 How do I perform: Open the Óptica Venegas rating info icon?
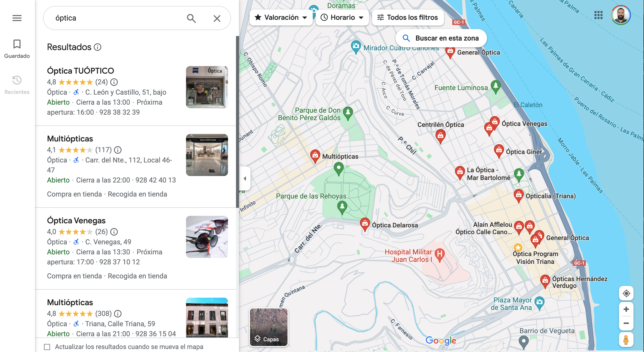(114, 232)
